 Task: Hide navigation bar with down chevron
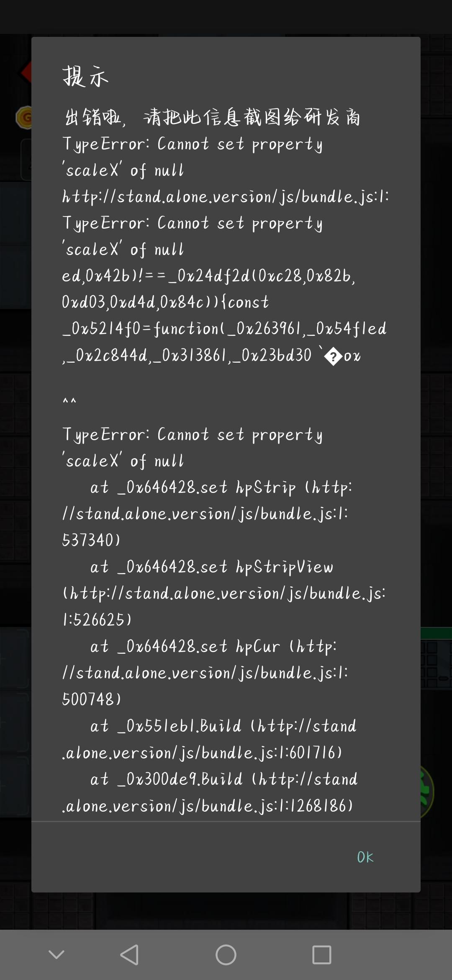click(x=56, y=955)
